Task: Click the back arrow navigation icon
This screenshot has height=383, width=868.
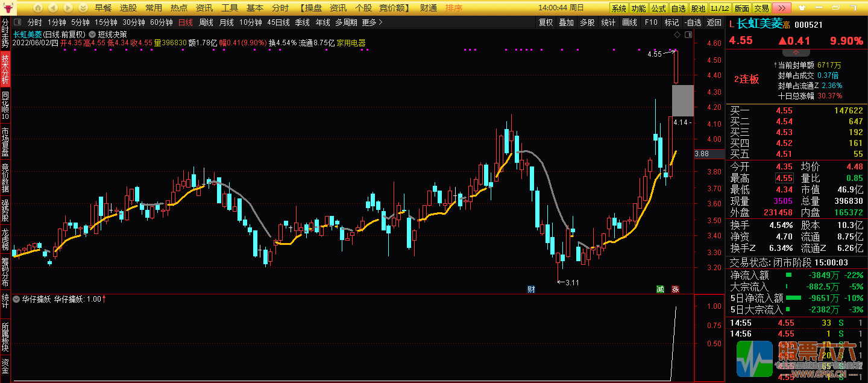Action: pyautogui.click(x=52, y=8)
